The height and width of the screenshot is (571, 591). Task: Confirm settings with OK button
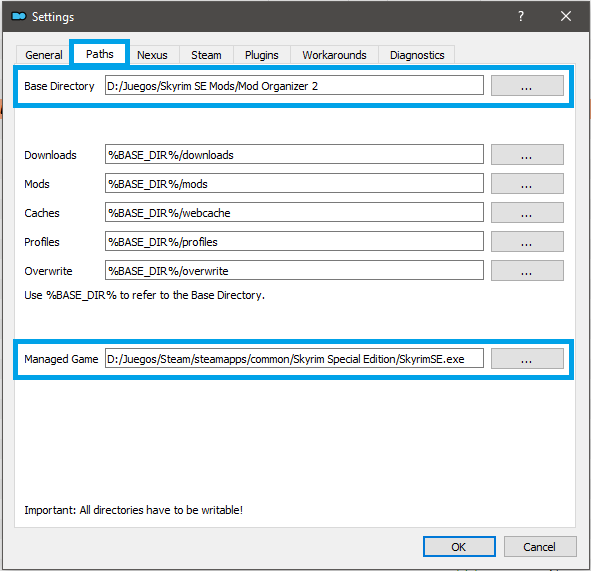click(459, 547)
